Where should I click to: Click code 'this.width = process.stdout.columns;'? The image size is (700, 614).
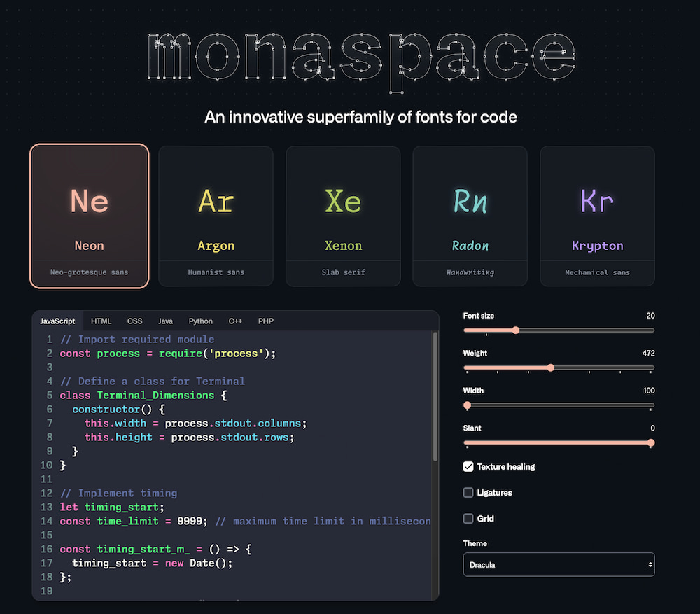click(196, 424)
